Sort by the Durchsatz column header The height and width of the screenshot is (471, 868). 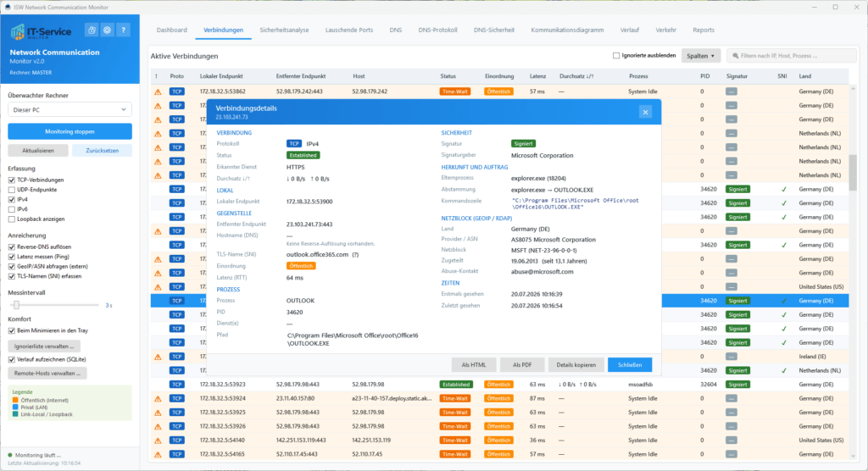click(x=576, y=76)
